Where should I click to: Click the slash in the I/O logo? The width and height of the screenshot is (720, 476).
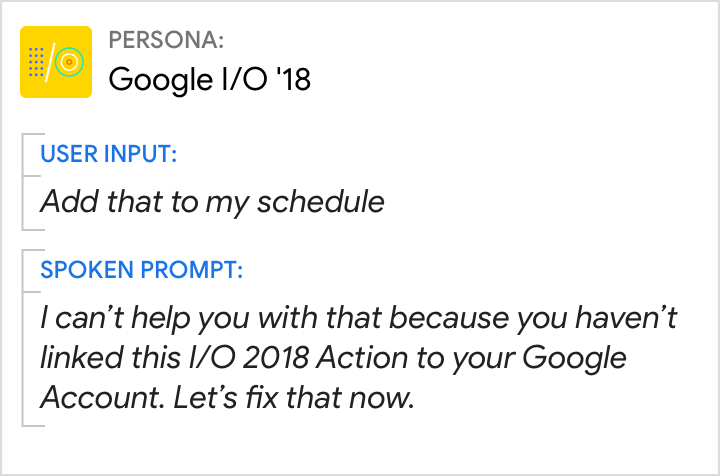[x=52, y=62]
